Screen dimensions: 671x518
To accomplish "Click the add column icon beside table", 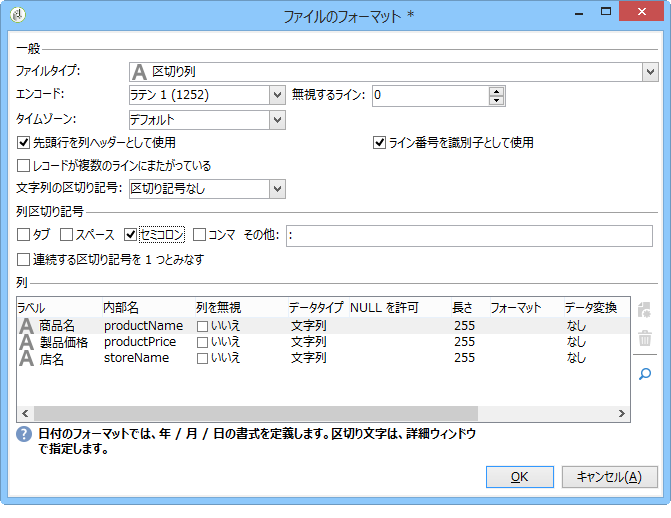I will click(x=644, y=310).
